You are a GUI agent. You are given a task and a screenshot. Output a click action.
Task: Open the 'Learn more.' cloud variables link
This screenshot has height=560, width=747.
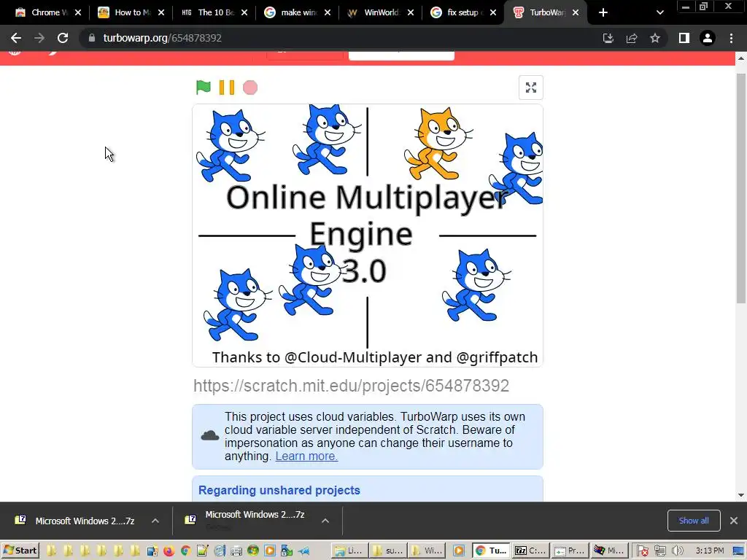[x=306, y=456]
